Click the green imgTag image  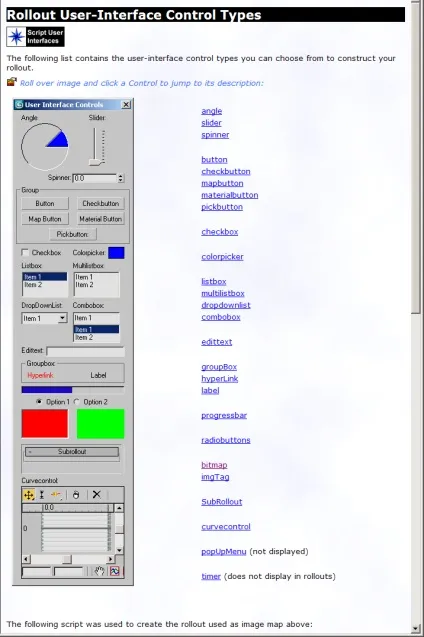(x=100, y=424)
